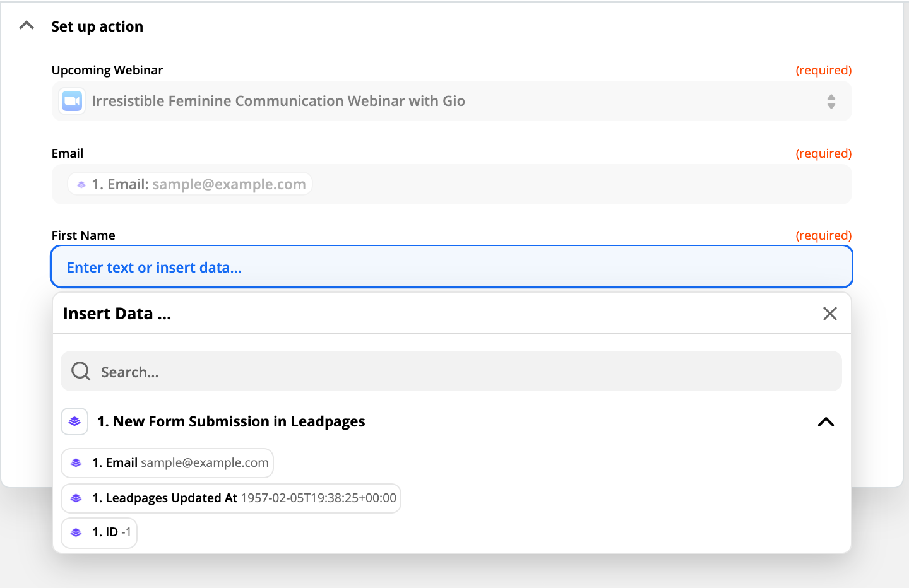Click the Upcoming Webinar label

click(107, 70)
